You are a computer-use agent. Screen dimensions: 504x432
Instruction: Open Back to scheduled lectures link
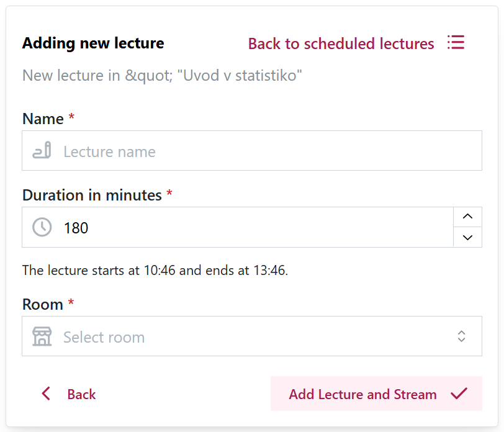(x=341, y=43)
